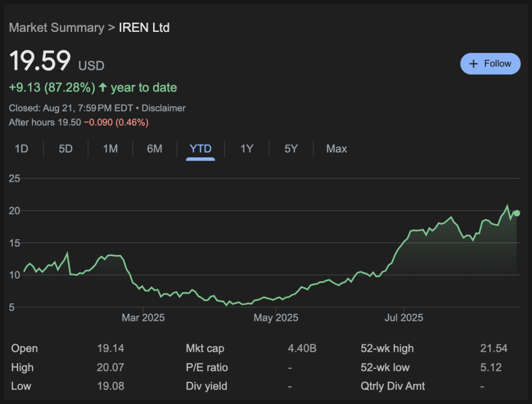Click the Mkt cap label
This screenshot has width=532, height=404.
(205, 348)
